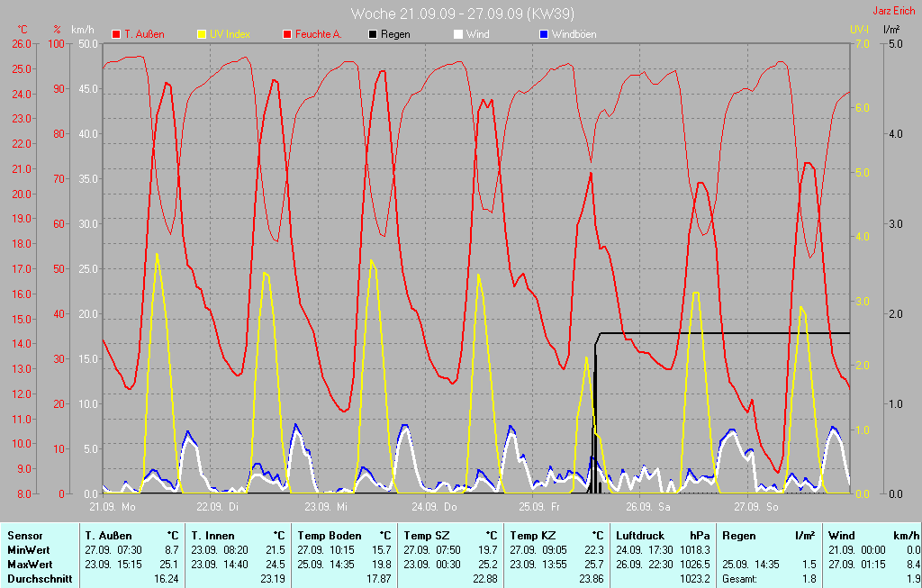
Task: Click the Luftdruck maximum 1026.5
Action: pos(696,565)
